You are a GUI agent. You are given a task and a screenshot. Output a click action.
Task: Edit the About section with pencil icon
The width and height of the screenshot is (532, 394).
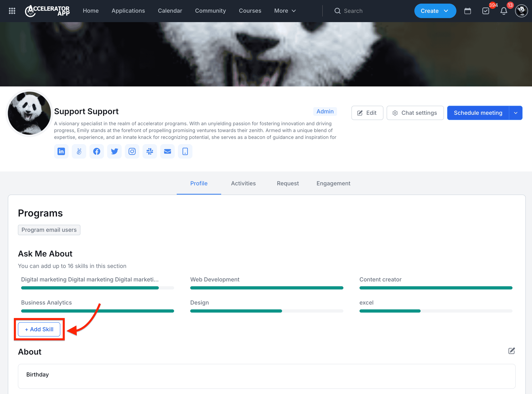tap(511, 351)
